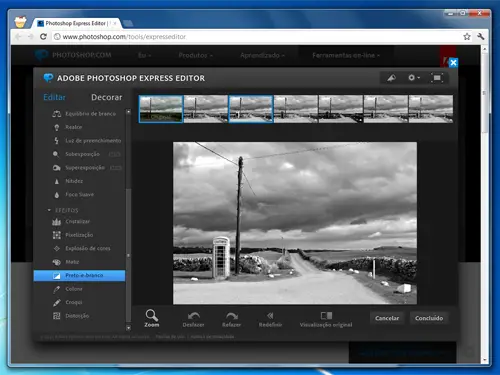Select the color original thumbnail
500x375 pixels.
(161, 109)
